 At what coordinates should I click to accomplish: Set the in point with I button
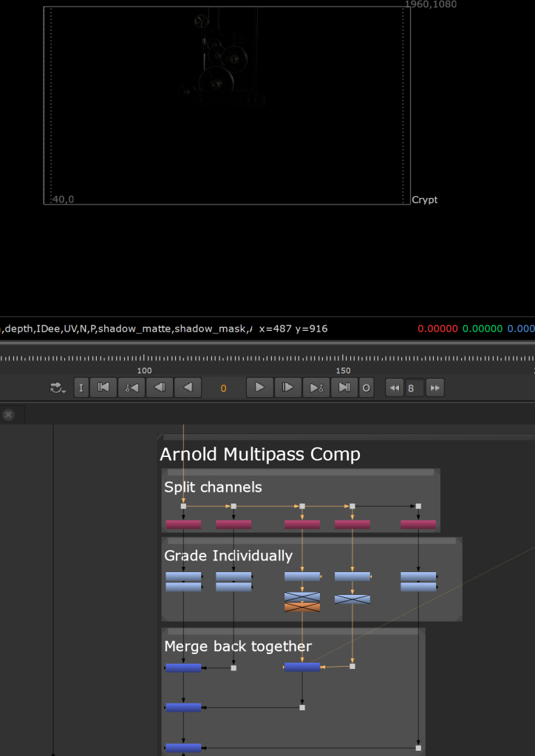pyautogui.click(x=81, y=388)
